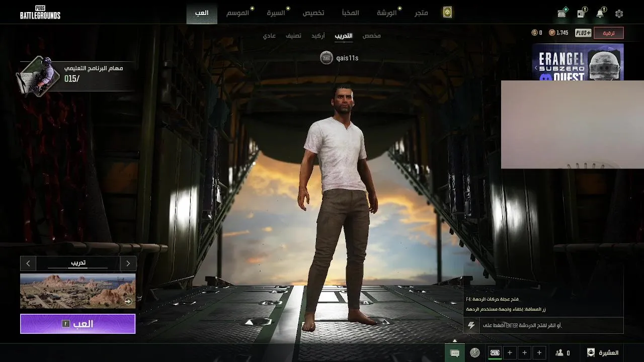Screen dimensions: 644x362
Task: Select the training map thumbnail
Action: (78, 291)
